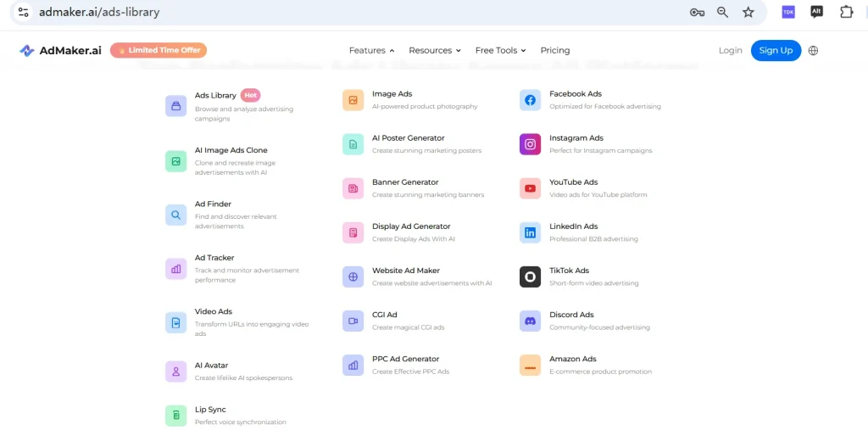Click the Lip Sync icon

(x=176, y=416)
